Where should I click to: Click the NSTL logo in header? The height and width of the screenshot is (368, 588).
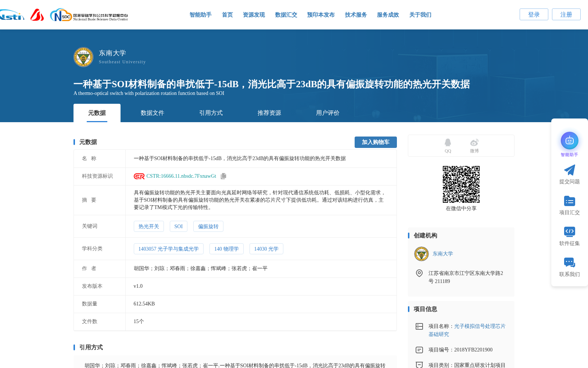(x=12, y=15)
